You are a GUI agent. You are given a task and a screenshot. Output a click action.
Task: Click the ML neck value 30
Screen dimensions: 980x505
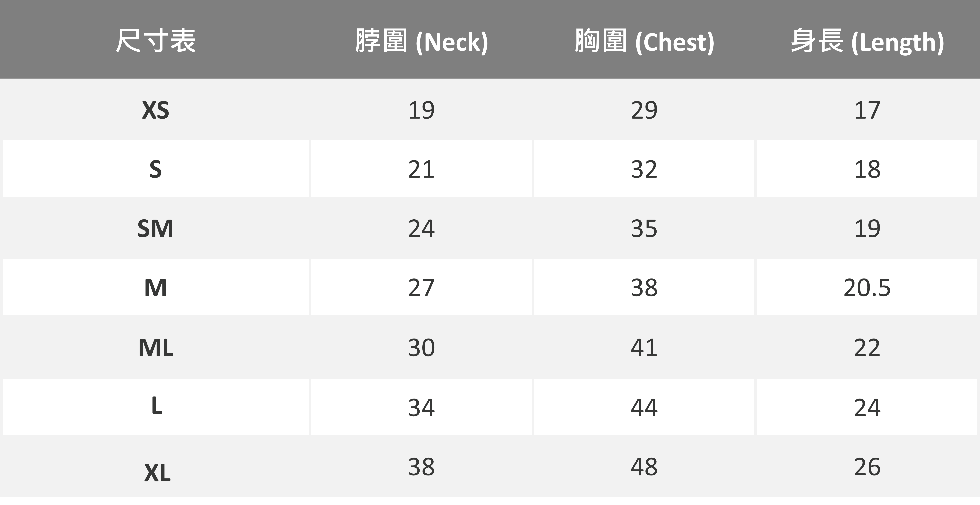tap(421, 348)
